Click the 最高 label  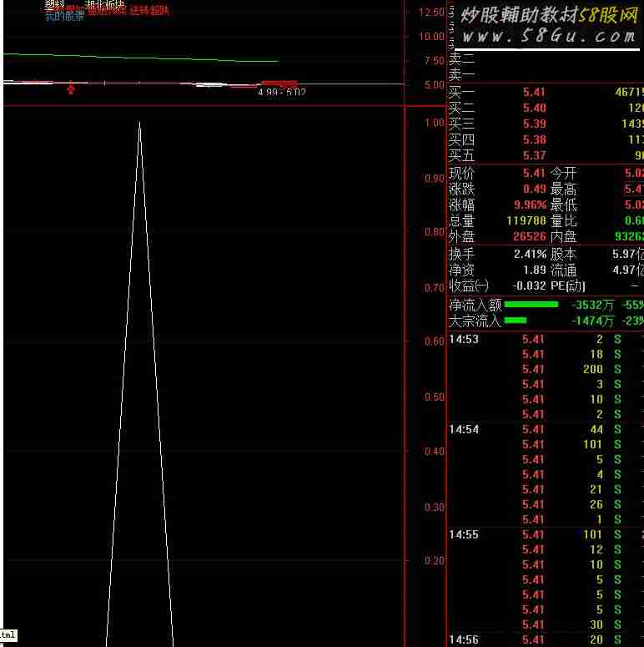click(x=563, y=189)
